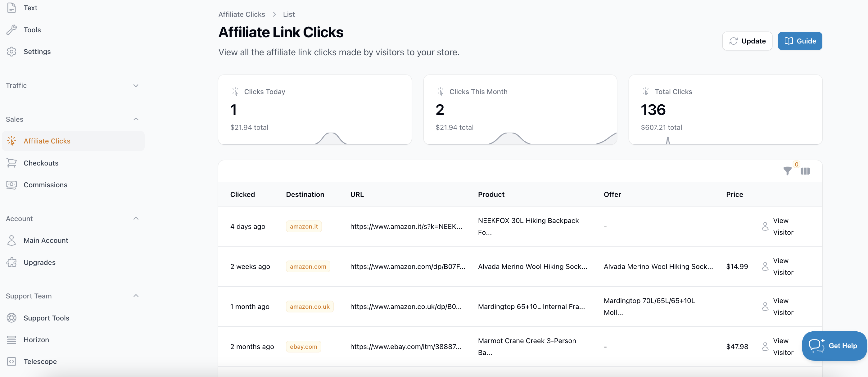
Task: Click the Update button
Action: pyautogui.click(x=747, y=41)
